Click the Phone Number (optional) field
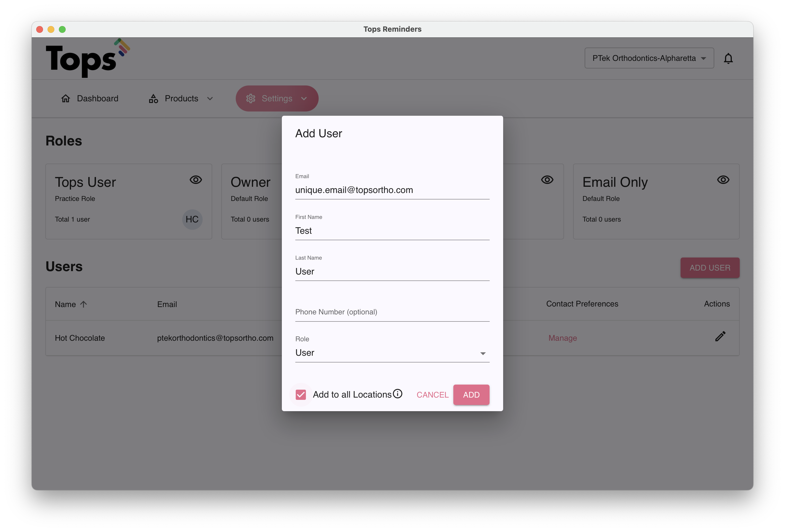Image resolution: width=785 pixels, height=532 pixels. click(392, 312)
